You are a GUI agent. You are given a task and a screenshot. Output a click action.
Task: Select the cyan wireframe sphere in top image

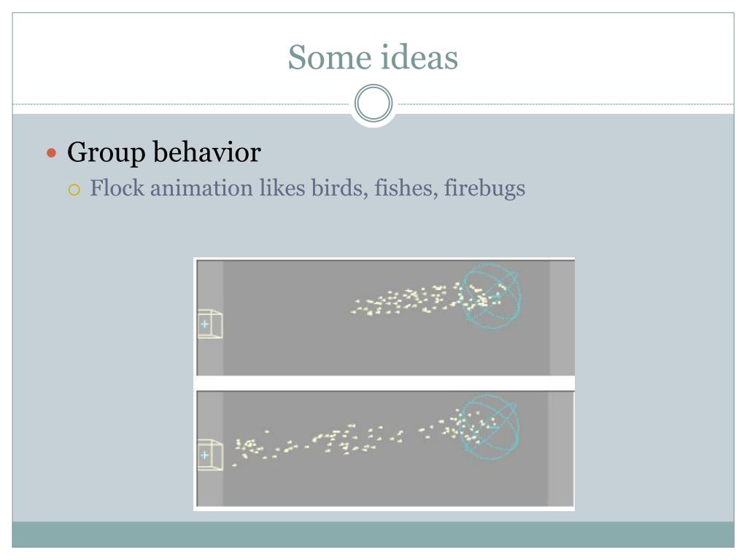tap(491, 296)
